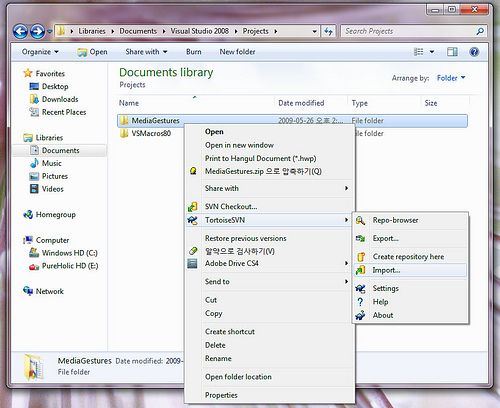500x408 pixels.
Task: Open the Arrange by Folder dropdown
Action: coord(451,78)
